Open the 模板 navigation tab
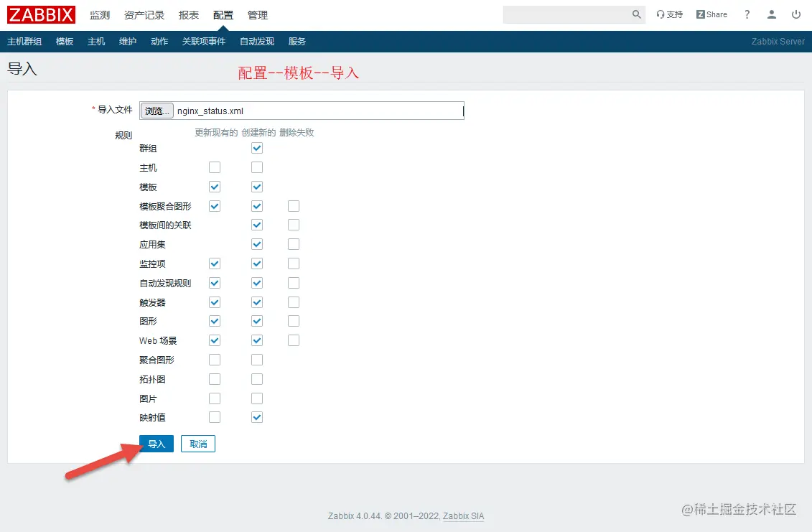812x532 pixels. coord(64,41)
